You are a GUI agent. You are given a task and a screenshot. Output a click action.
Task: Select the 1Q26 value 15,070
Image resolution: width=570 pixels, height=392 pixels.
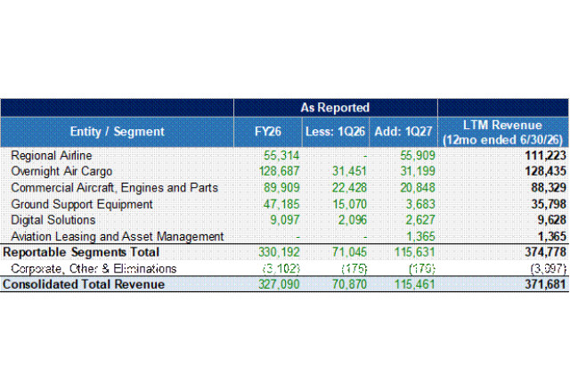pyautogui.click(x=349, y=204)
